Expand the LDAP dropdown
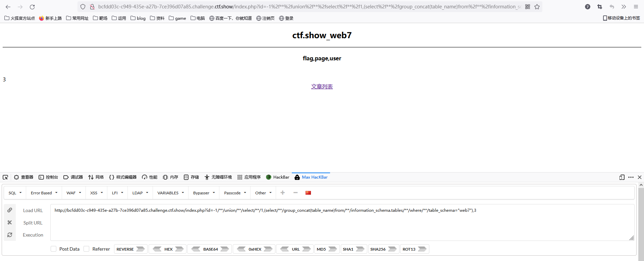644x261 pixels. 140,193
